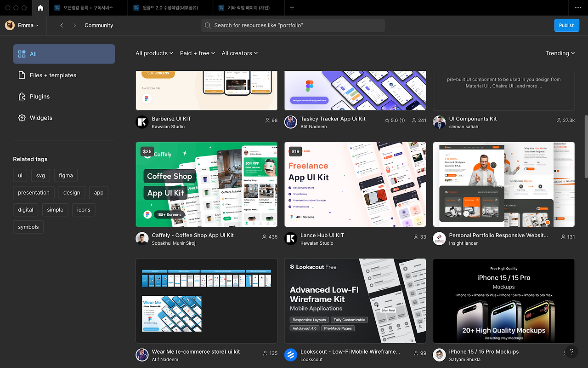This screenshot has height=368, width=588.
Task: Open Caffely - Coffee Shop App UI Kit title
Action: tap(193, 235)
